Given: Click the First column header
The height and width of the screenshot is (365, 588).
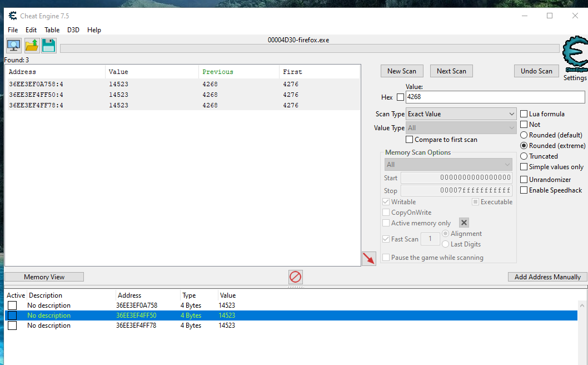Looking at the screenshot, I should [320, 72].
